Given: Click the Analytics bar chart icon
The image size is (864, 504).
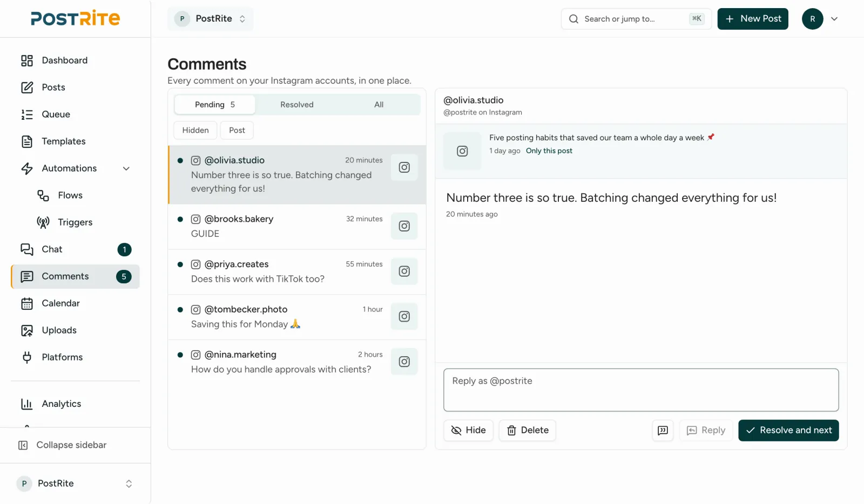Looking at the screenshot, I should click(27, 404).
